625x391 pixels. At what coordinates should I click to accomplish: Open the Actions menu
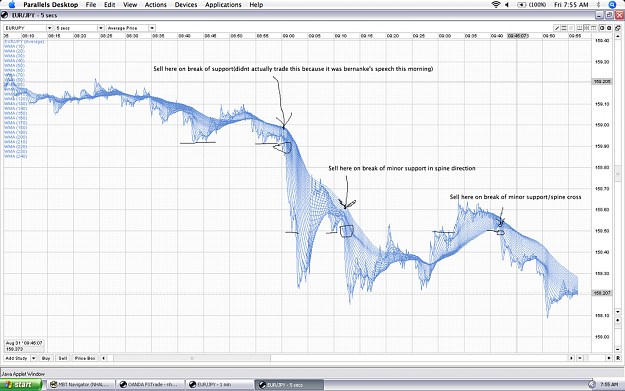click(x=155, y=5)
